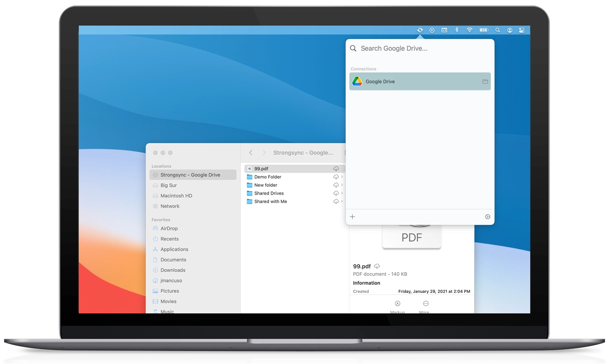Open Control Center in menu bar
609x364 pixels.
(x=522, y=30)
